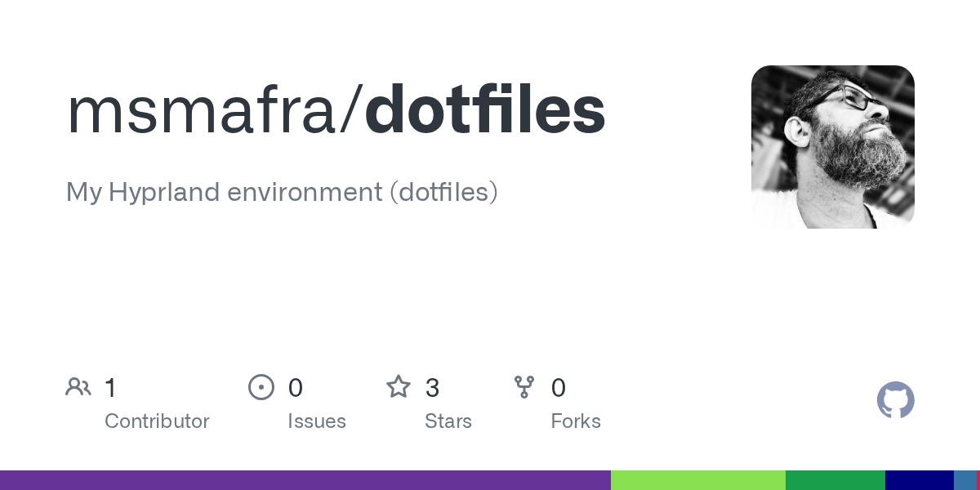Click the Forks label
Screen dimensions: 980x490
click(x=576, y=421)
